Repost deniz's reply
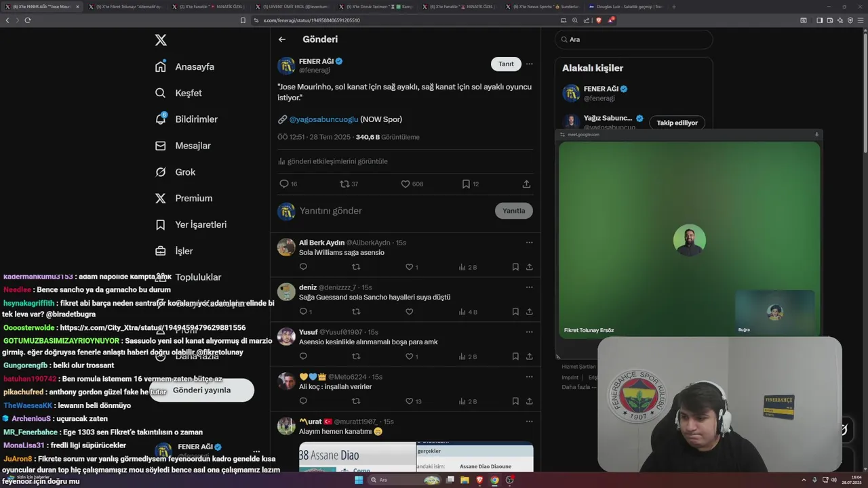868x488 pixels. click(356, 312)
